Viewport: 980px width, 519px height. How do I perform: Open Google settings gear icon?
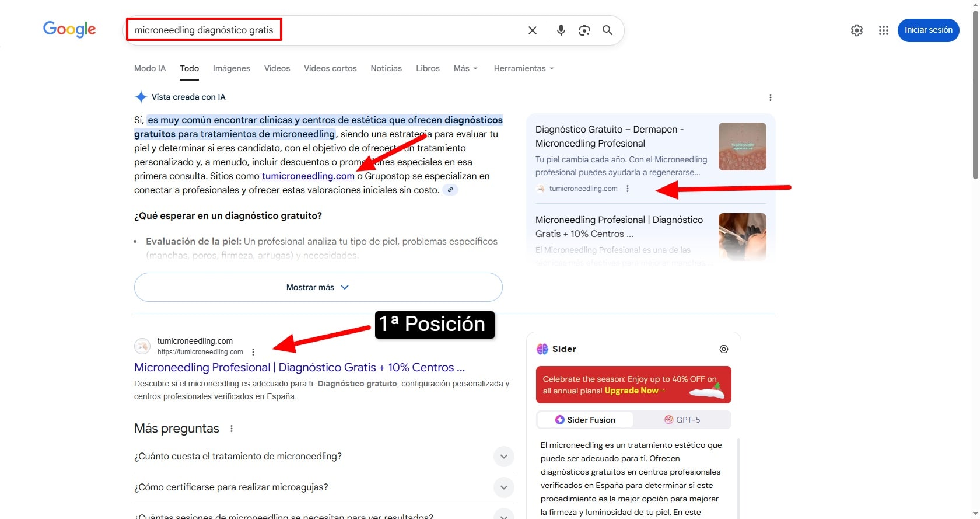pos(856,30)
